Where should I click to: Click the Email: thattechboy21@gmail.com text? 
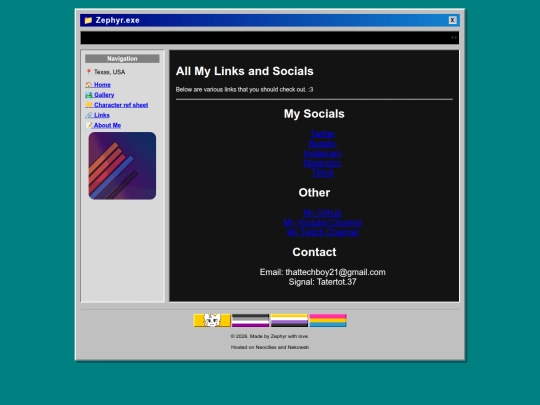click(x=322, y=272)
